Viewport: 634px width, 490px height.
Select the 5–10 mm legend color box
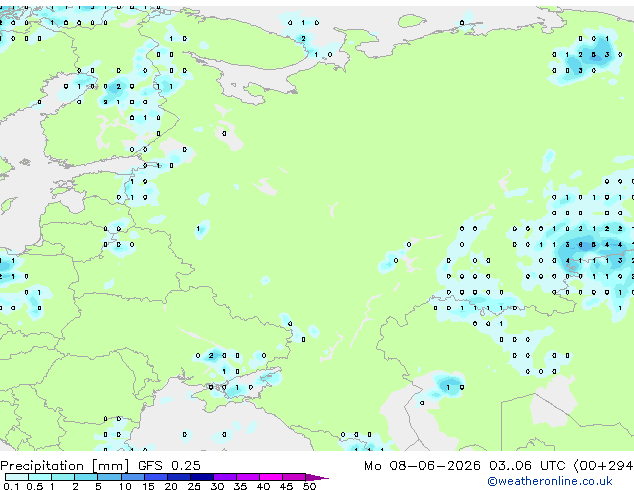coord(109,477)
